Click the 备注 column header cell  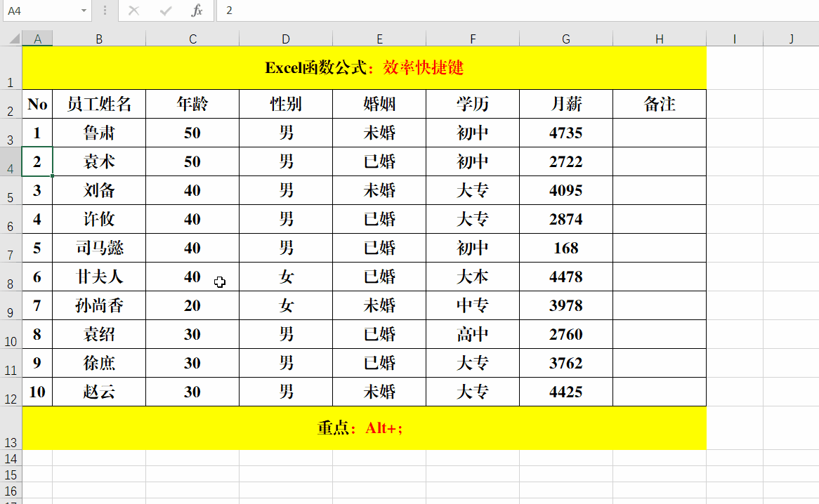(x=659, y=104)
